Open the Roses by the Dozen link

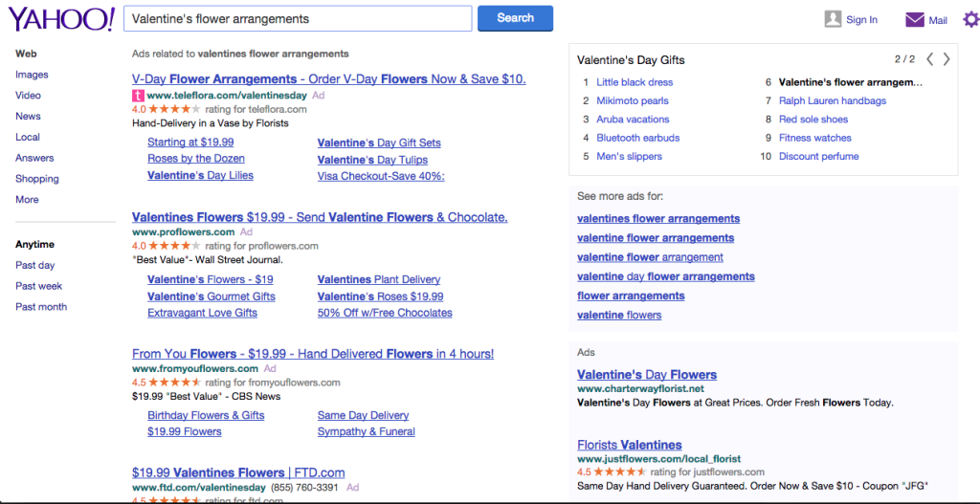click(196, 159)
